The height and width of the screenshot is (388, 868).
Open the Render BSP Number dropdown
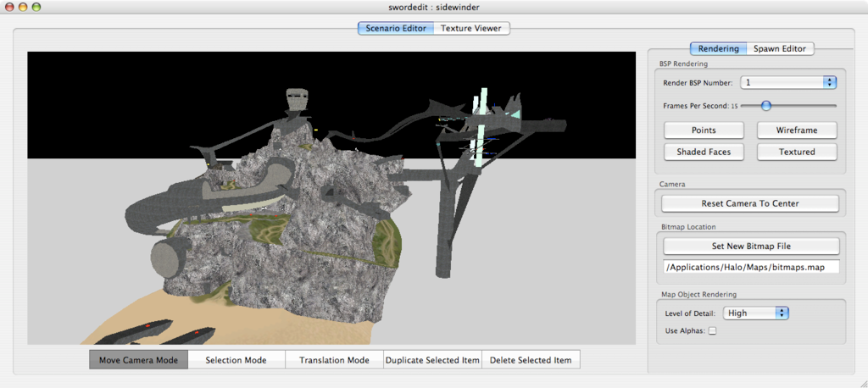point(788,82)
